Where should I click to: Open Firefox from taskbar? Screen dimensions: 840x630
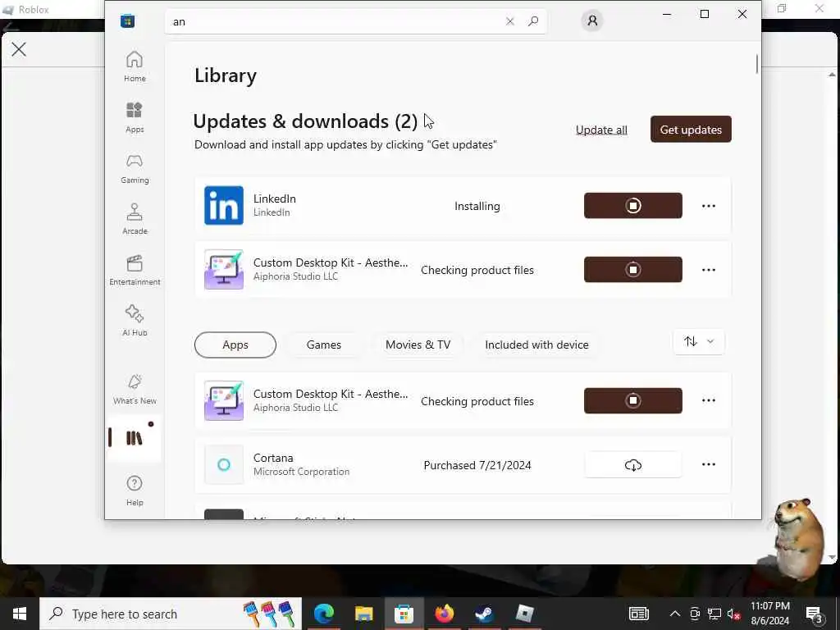pyautogui.click(x=444, y=614)
